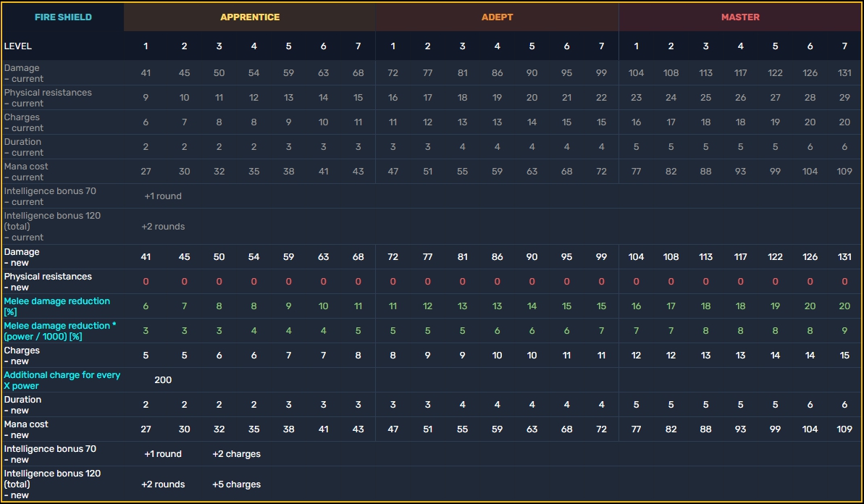Select the APPRENTICE column group header

pyautogui.click(x=250, y=17)
